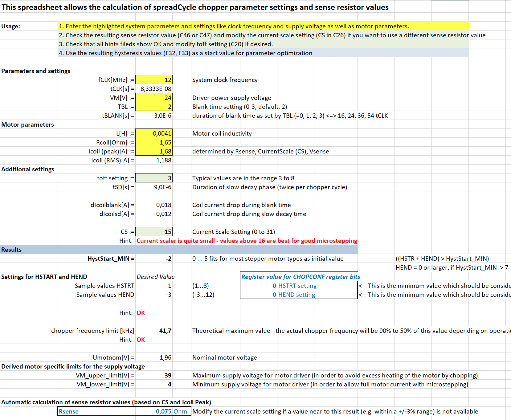Click the blue Results section header
Viewport: 511px width, 420px height.
(x=179, y=250)
